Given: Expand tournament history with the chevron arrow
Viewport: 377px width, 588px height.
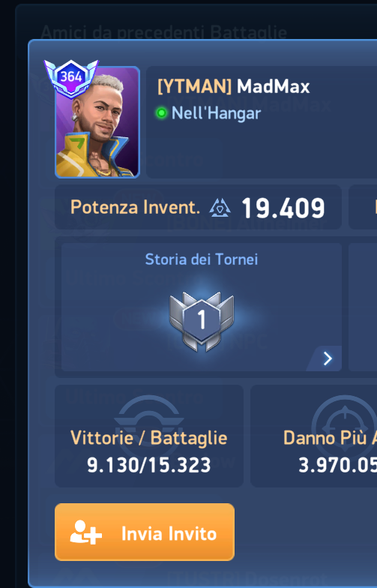Looking at the screenshot, I should point(327,358).
